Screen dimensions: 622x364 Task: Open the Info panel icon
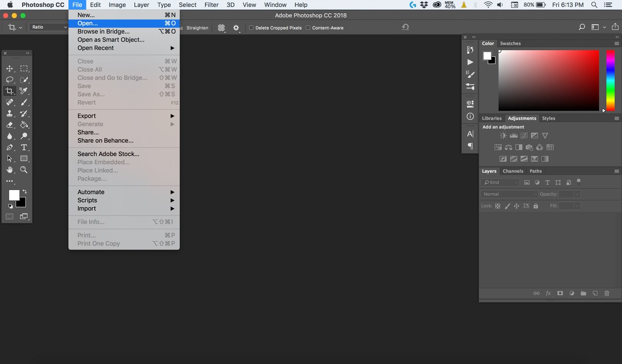tap(470, 117)
